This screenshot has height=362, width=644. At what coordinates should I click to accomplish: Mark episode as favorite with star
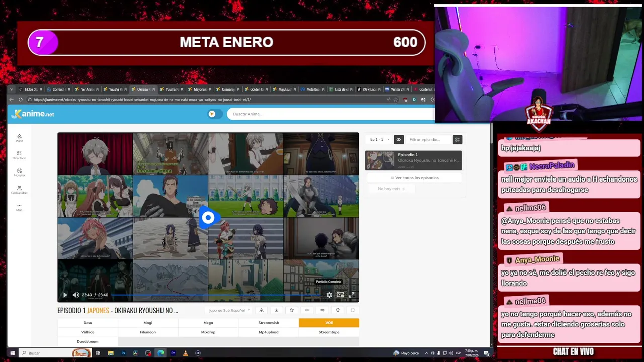[292, 310]
